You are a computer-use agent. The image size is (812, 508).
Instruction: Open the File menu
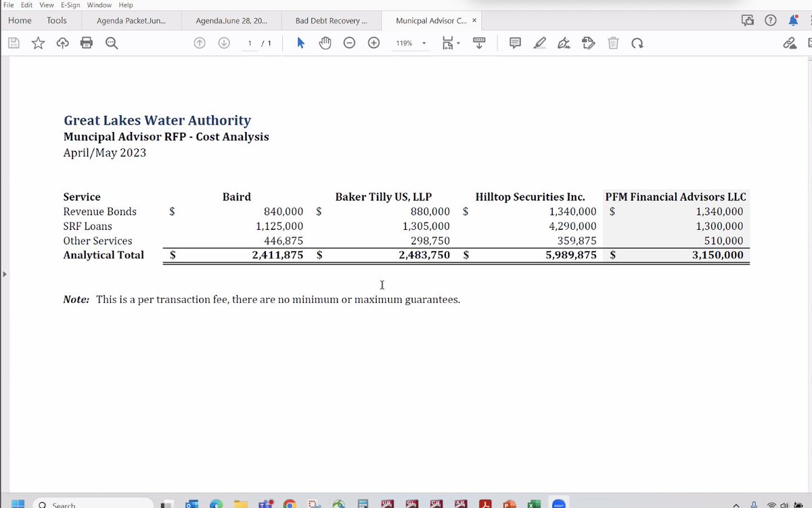click(x=9, y=5)
